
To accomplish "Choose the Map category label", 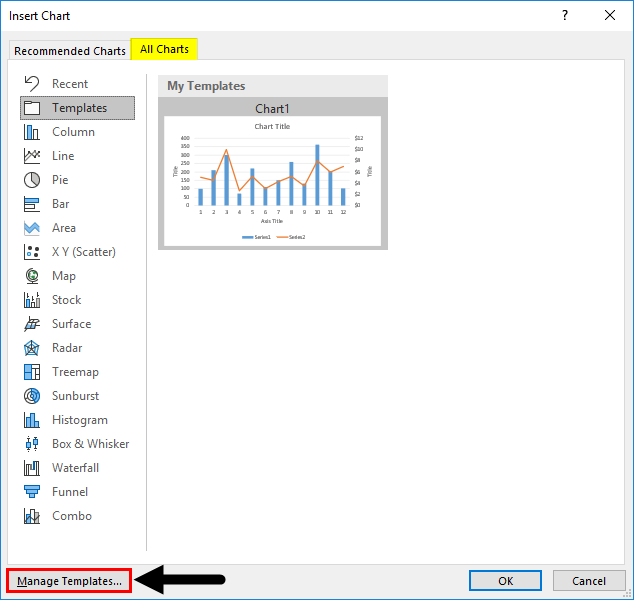I will click(x=64, y=276).
